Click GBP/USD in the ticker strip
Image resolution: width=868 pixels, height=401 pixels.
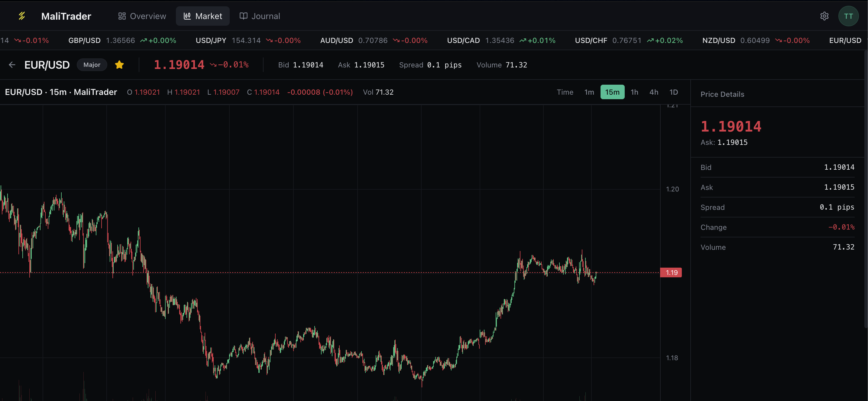pos(85,40)
